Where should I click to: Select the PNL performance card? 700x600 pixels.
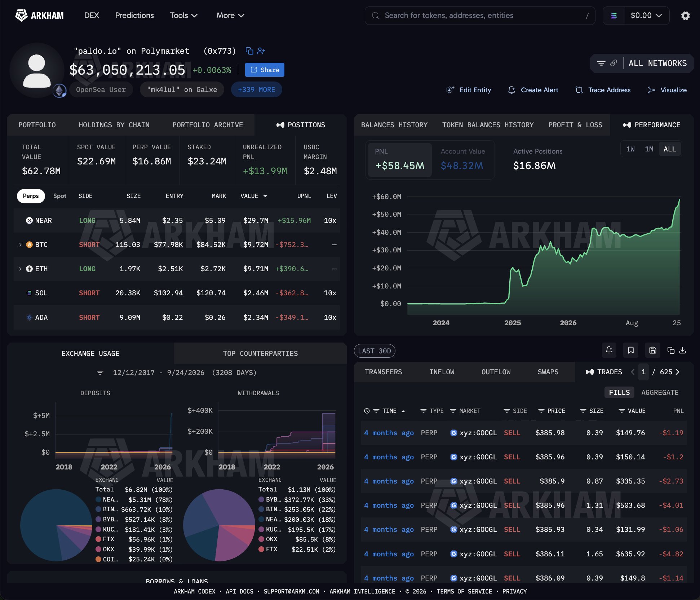click(400, 160)
